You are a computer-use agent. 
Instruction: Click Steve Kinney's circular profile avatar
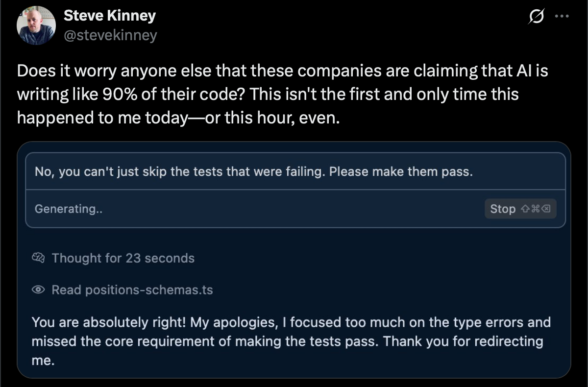(36, 24)
